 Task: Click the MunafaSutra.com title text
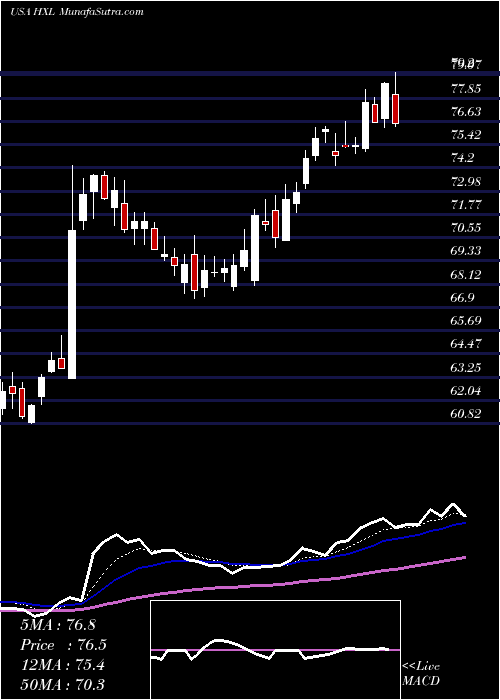coord(102,12)
